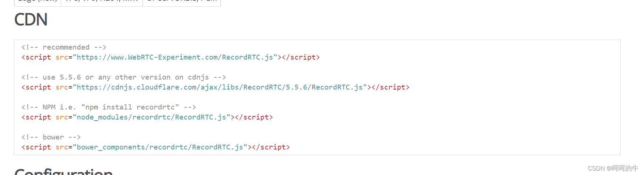Click the closing script tag on WebRTC-Experiment line

tap(301, 57)
